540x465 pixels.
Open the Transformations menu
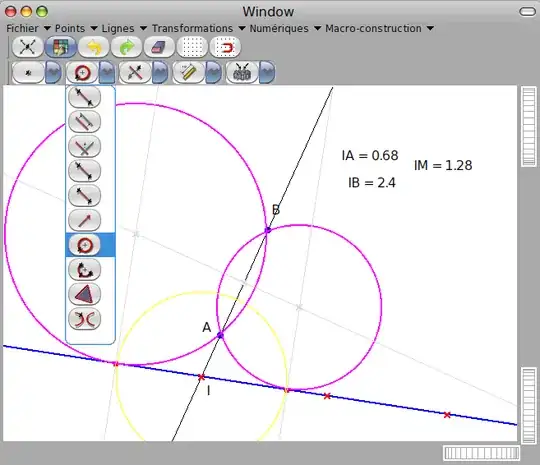pos(198,28)
